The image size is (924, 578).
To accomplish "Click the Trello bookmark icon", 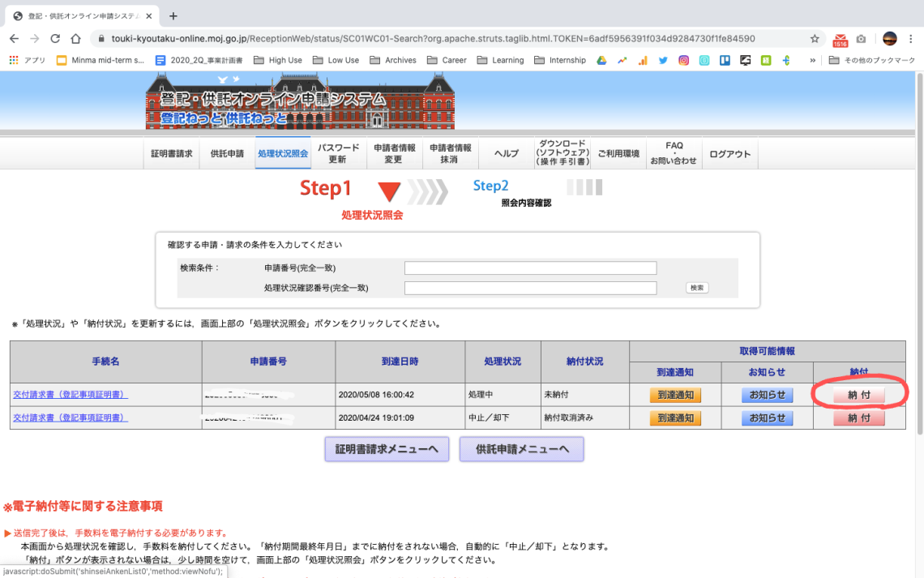I will (725, 59).
